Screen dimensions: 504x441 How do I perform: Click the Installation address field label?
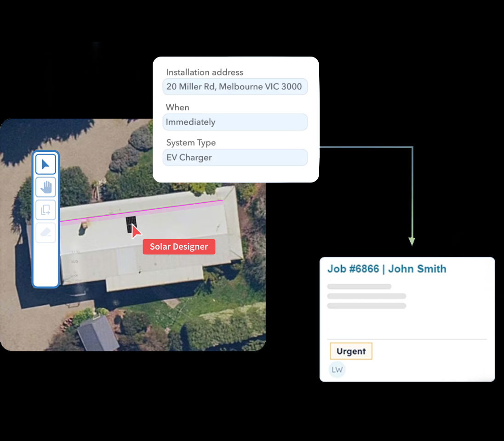[x=205, y=72]
